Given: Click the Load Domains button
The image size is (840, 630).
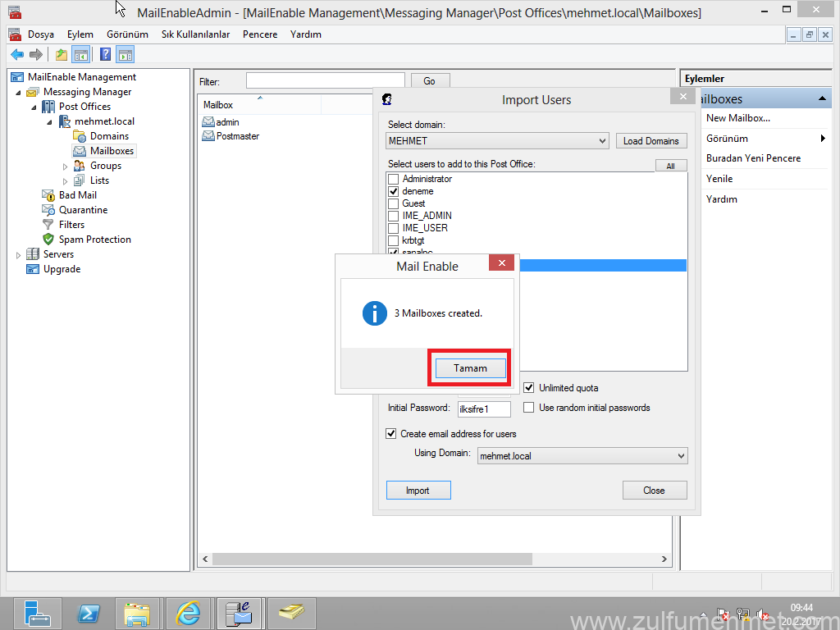Looking at the screenshot, I should pos(651,141).
